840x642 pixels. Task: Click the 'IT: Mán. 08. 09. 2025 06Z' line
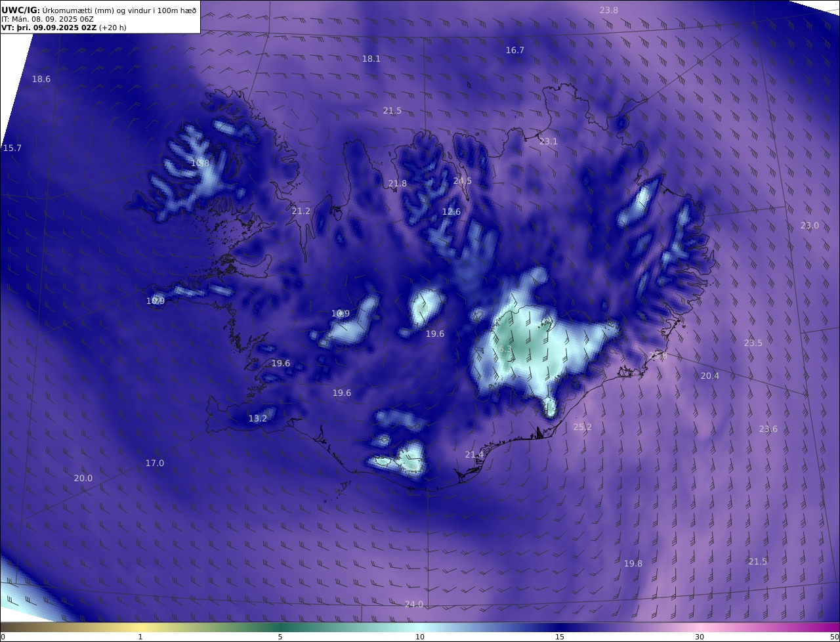click(47, 19)
